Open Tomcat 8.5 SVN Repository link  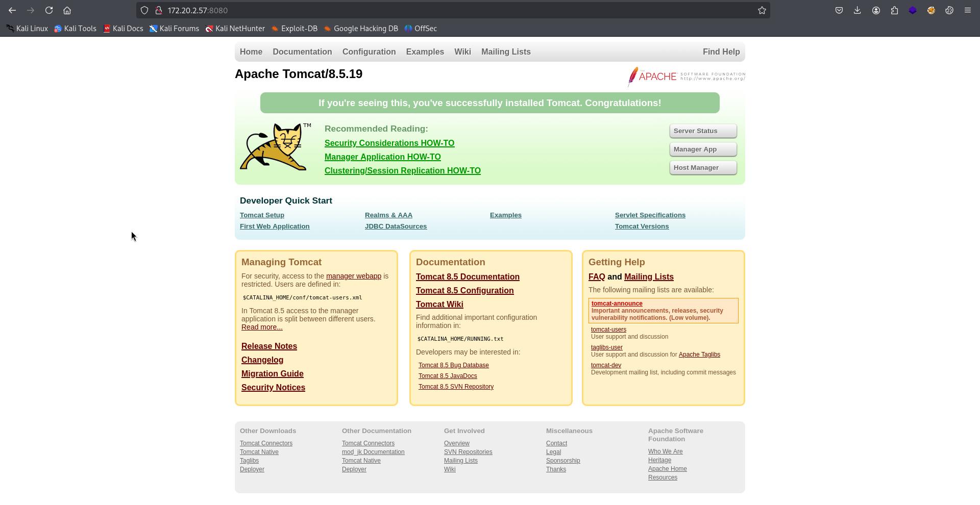tap(456, 387)
